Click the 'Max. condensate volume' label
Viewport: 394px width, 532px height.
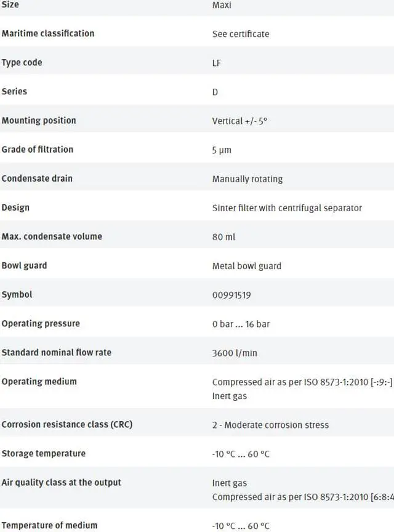[x=52, y=236]
